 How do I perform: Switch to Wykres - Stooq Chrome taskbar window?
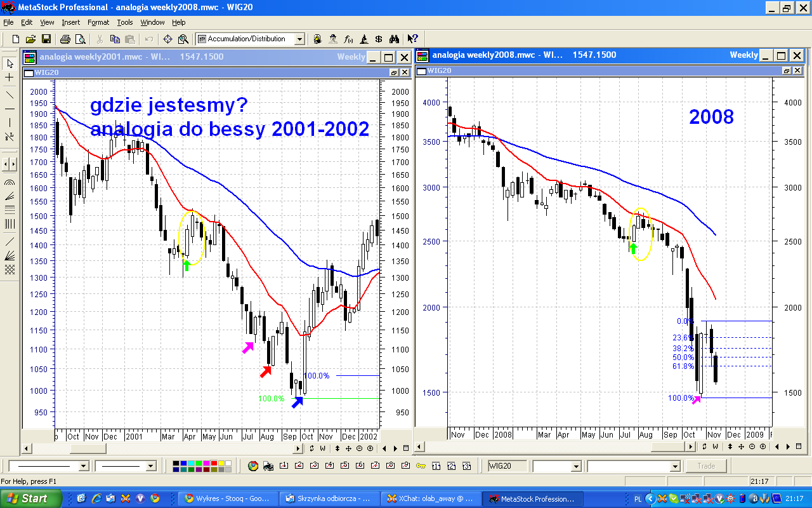[x=228, y=498]
